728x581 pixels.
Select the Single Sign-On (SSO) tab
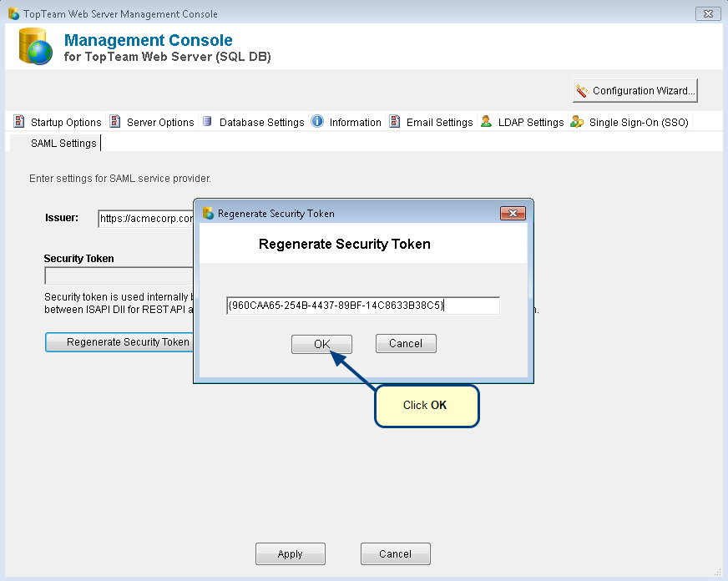630,122
